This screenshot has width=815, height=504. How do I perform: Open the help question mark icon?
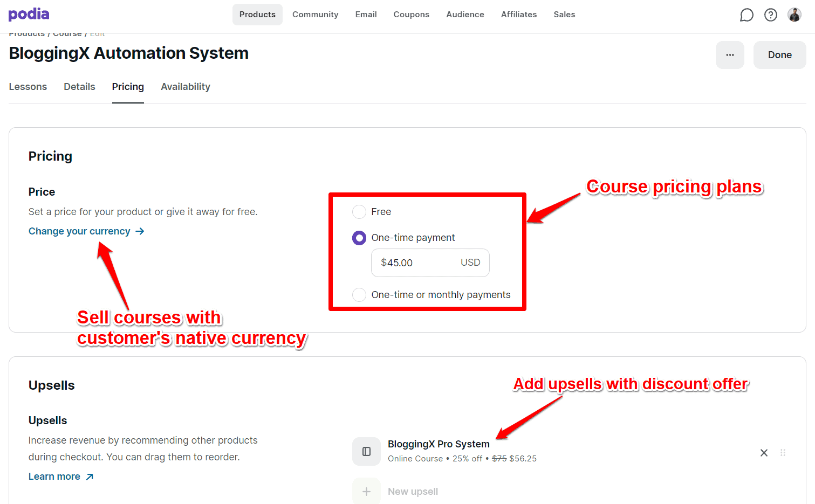pyautogui.click(x=770, y=15)
